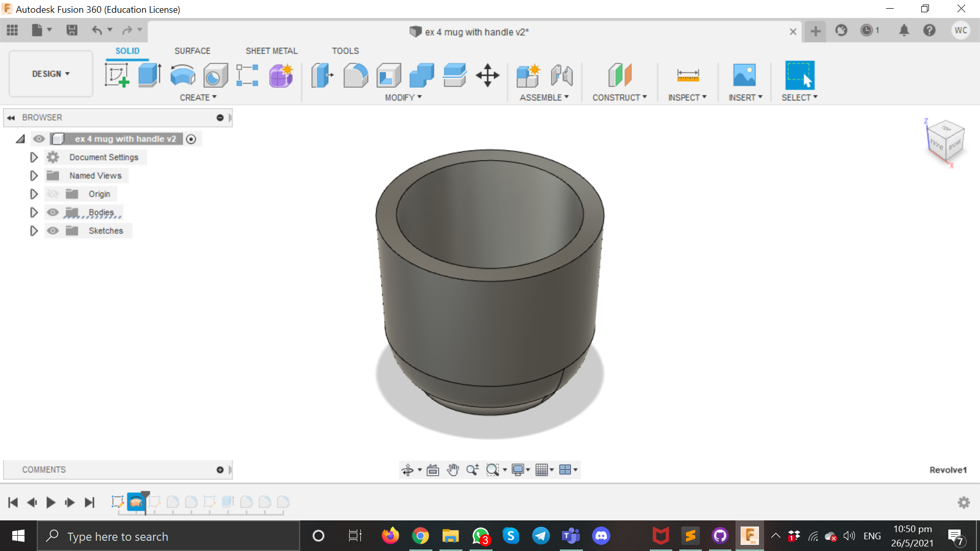Expand the Origin node
The height and width of the screenshot is (551, 980).
[34, 194]
